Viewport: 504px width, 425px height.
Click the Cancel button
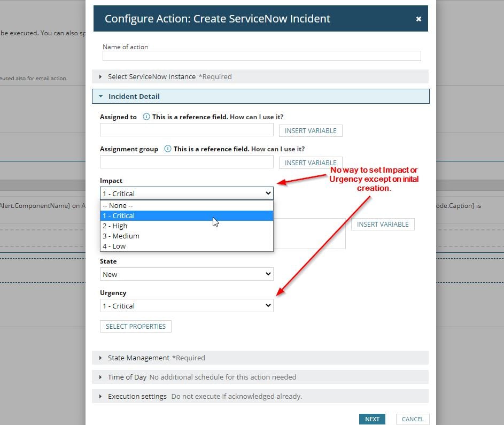[413, 419]
